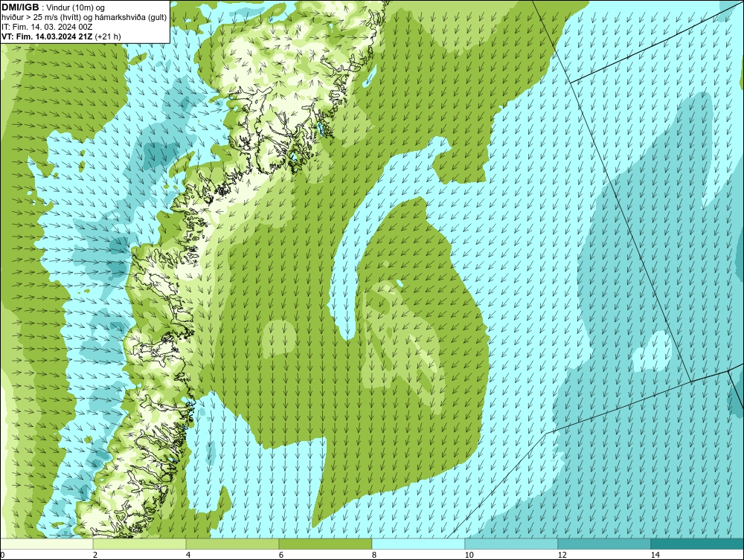Viewport: 744px width, 560px height.
Task: Click the IT: Fim. 14. 03. 2024 00Z line
Action: [47, 27]
